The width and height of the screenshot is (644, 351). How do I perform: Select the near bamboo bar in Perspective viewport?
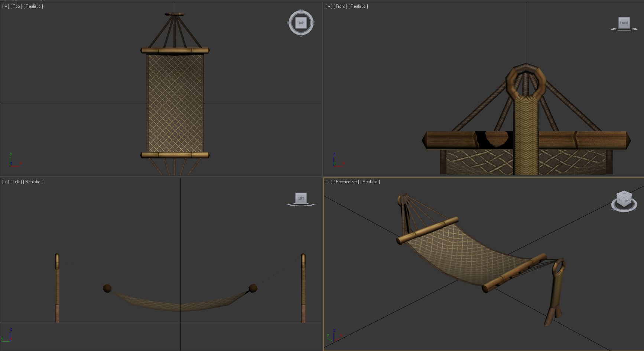click(514, 273)
